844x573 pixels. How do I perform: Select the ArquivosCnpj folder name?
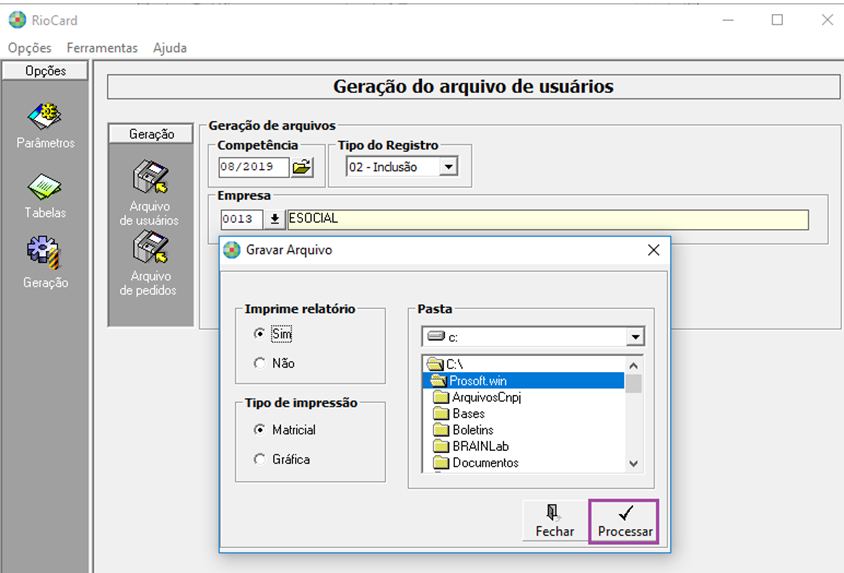pos(487,398)
